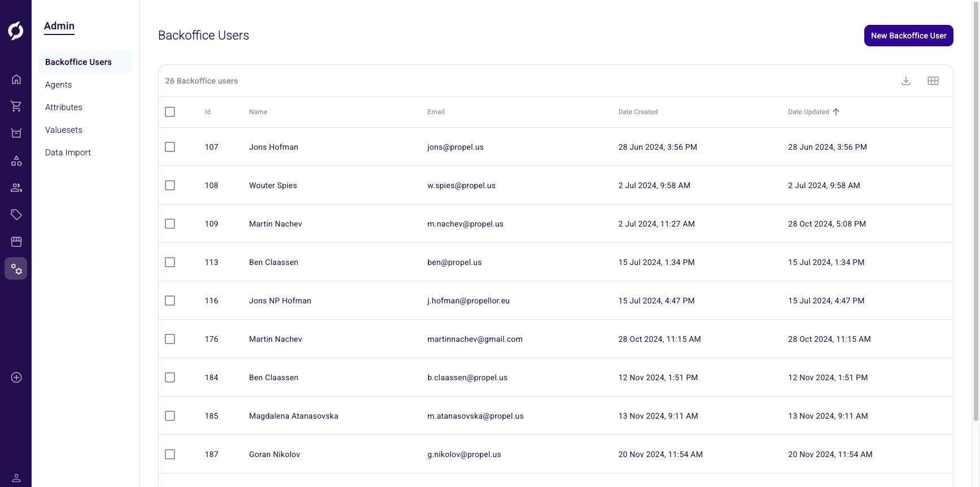
Task: Click email b.claassen@propel.us
Action: (x=467, y=377)
